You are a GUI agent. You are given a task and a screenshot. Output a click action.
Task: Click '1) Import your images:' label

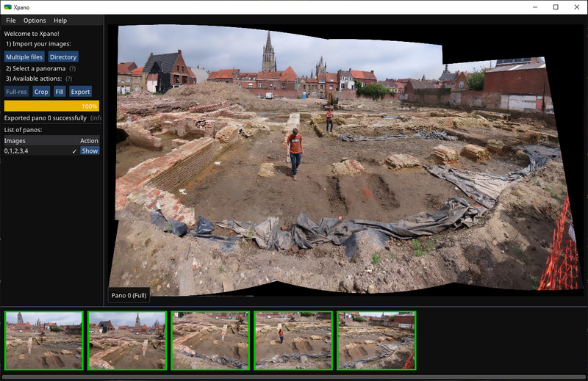click(x=38, y=44)
